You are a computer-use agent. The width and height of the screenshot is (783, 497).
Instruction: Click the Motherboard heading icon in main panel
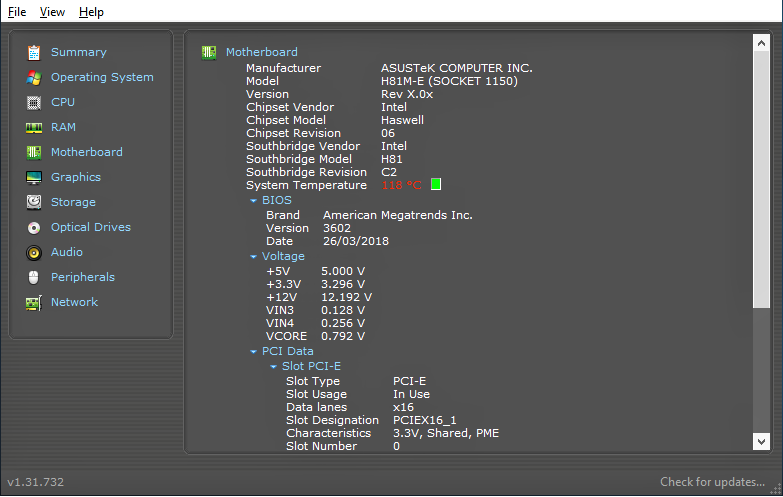tap(209, 52)
